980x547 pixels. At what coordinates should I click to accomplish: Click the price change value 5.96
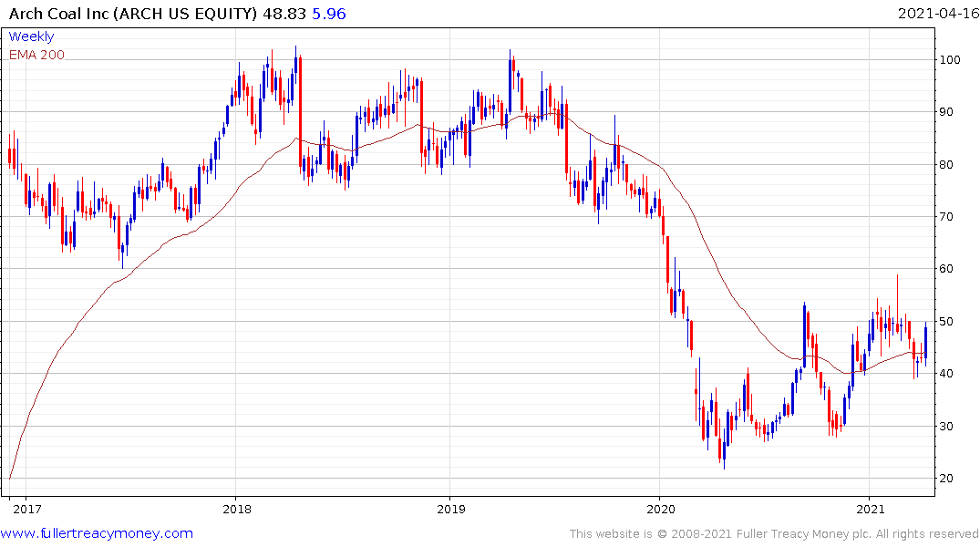point(329,14)
